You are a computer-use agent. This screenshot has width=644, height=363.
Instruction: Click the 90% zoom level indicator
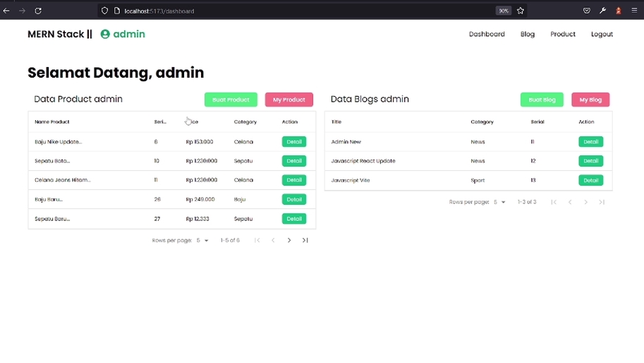click(x=504, y=11)
